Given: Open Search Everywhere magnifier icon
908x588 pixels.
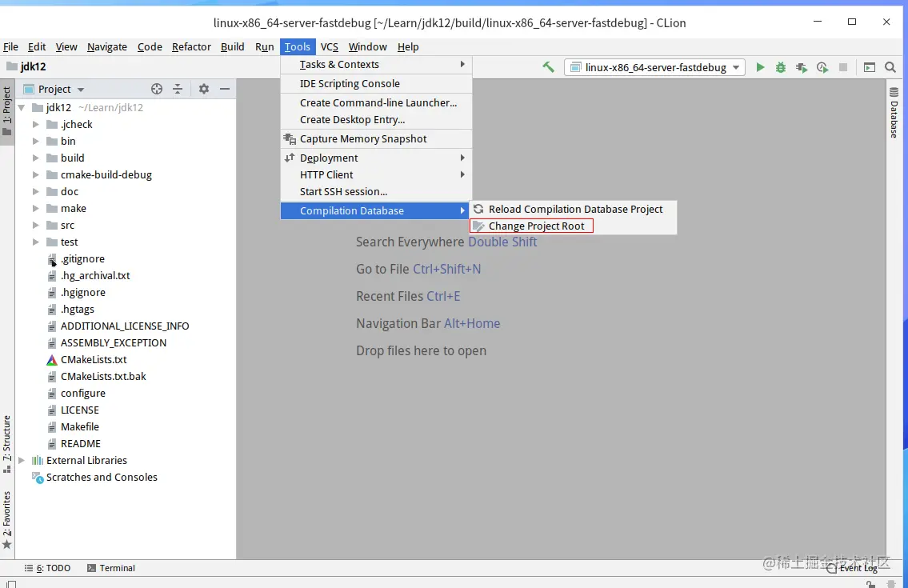Looking at the screenshot, I should point(890,67).
